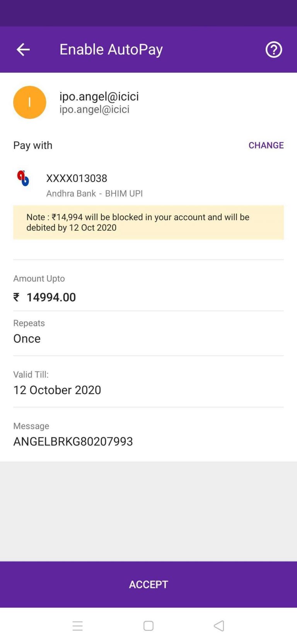This screenshot has height=644, width=297.
Task: Tap the ipo.angel@icici payee name
Action: tap(99, 96)
